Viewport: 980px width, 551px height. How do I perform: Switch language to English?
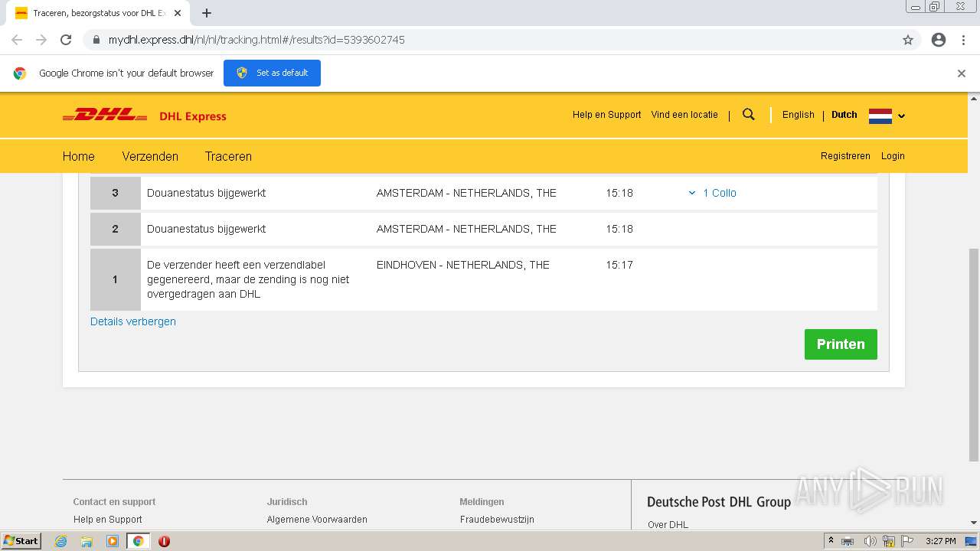pos(799,115)
